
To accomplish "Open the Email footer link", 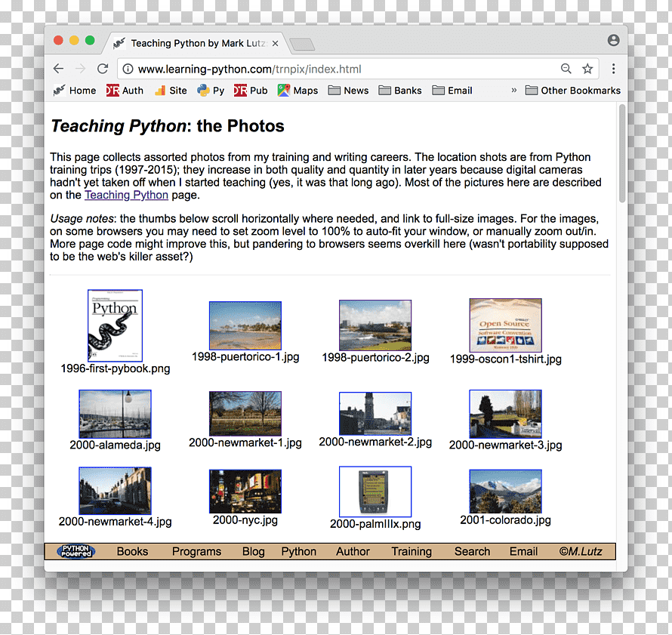I will click(x=523, y=551).
